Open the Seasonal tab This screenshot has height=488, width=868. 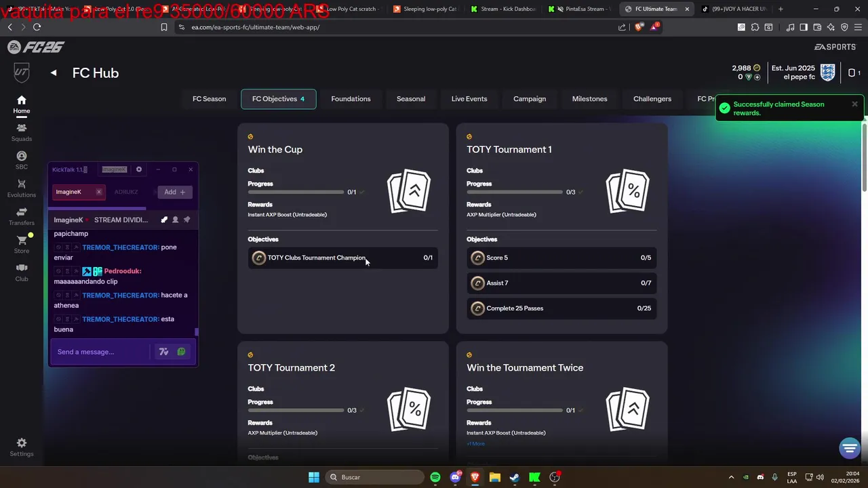[x=411, y=99]
